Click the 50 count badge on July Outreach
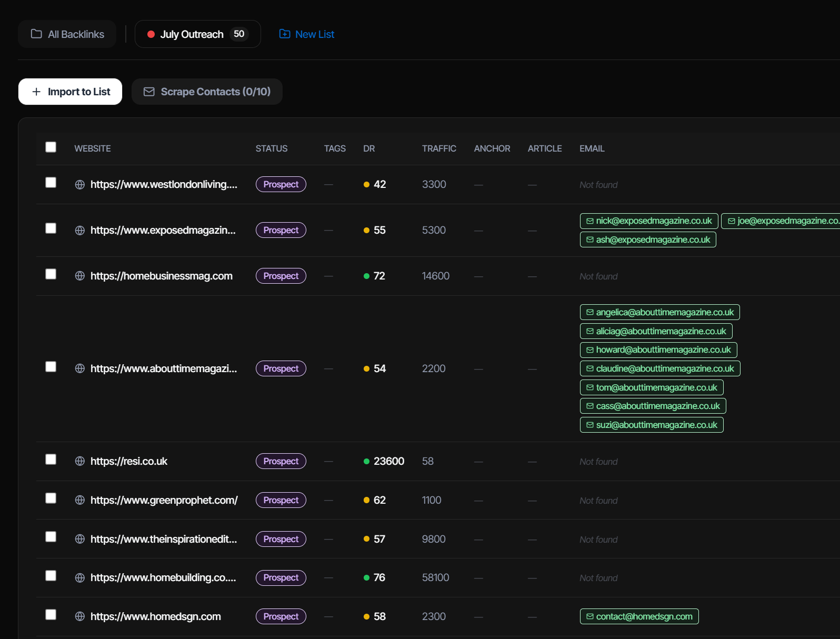The height and width of the screenshot is (639, 840). 239,34
